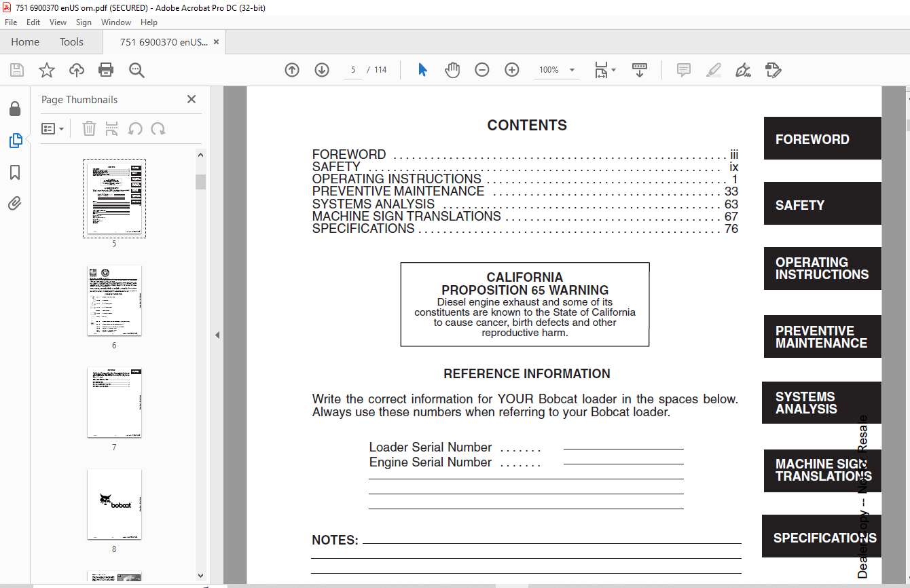Rotate pages clockwise
Screen dimensions: 910x588
158,128
